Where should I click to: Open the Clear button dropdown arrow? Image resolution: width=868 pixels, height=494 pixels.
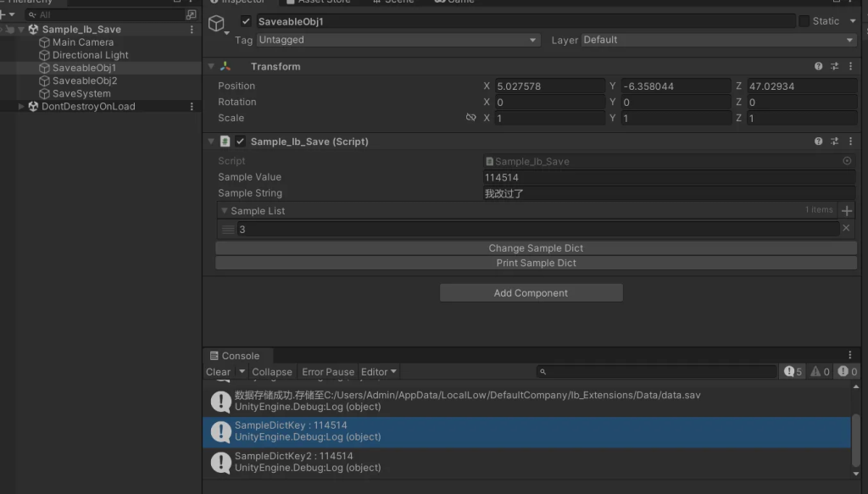pyautogui.click(x=242, y=372)
